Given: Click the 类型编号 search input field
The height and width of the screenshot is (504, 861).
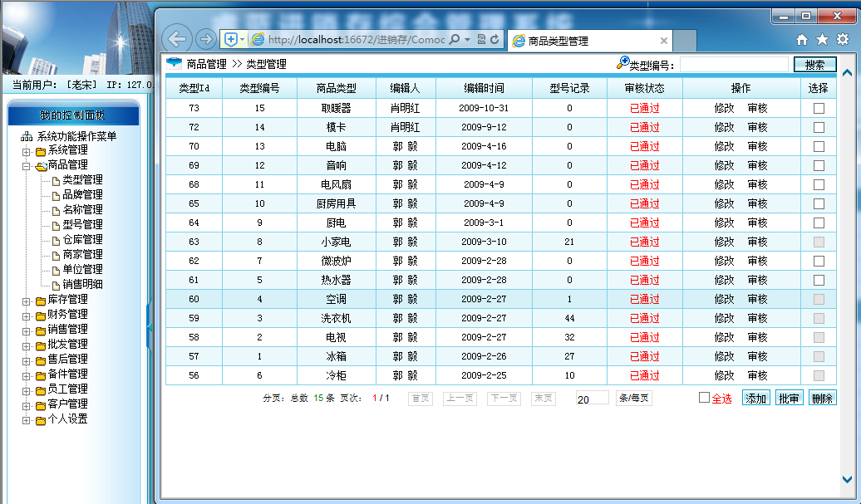Looking at the screenshot, I should [x=734, y=65].
